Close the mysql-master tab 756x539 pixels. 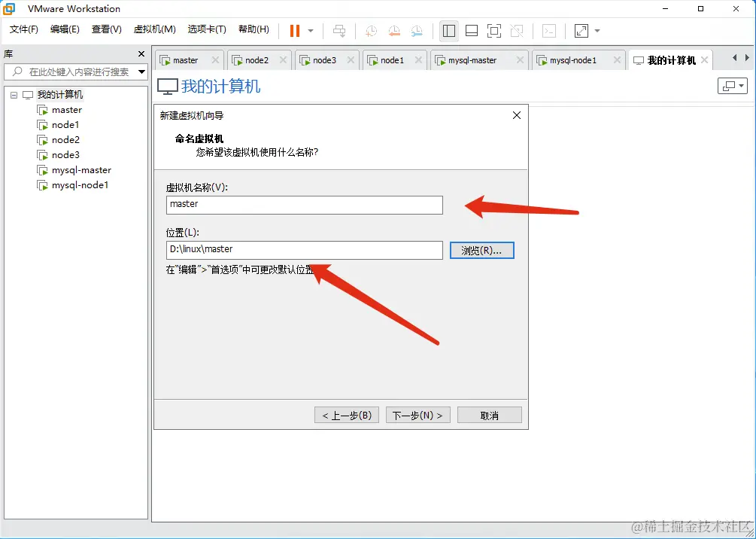(520, 59)
